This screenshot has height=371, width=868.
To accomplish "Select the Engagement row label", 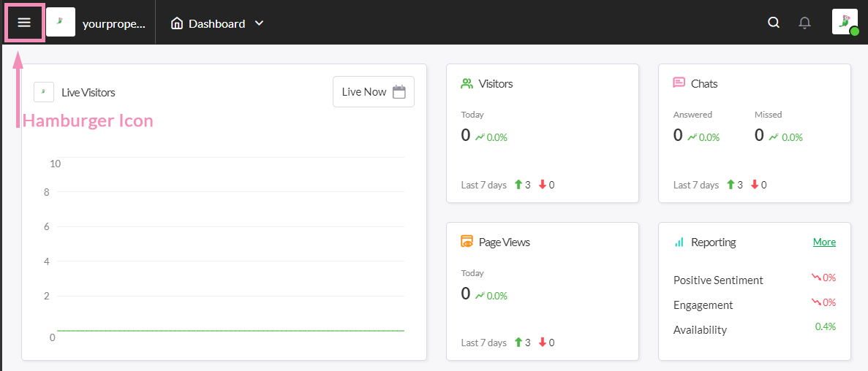I will coord(703,305).
